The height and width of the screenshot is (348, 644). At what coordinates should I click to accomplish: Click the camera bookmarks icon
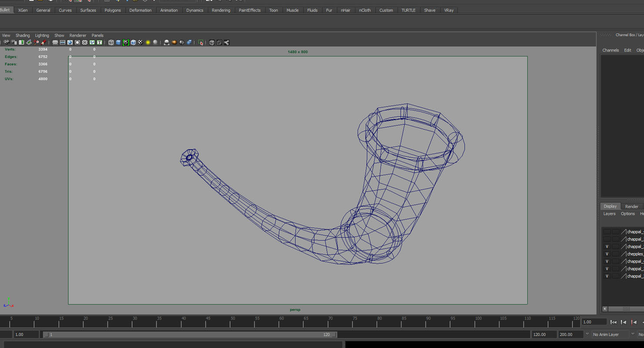[21, 43]
